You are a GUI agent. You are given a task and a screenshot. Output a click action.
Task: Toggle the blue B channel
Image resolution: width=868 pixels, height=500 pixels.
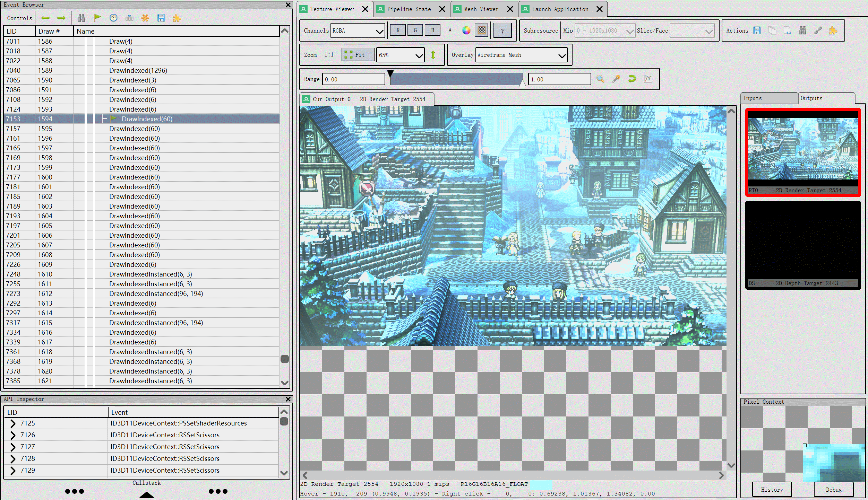pyautogui.click(x=433, y=30)
